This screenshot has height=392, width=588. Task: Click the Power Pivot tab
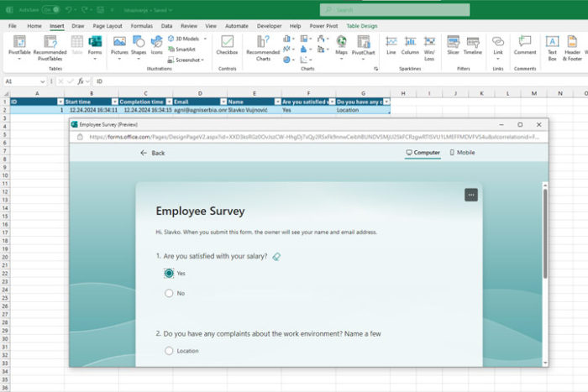[x=323, y=26]
